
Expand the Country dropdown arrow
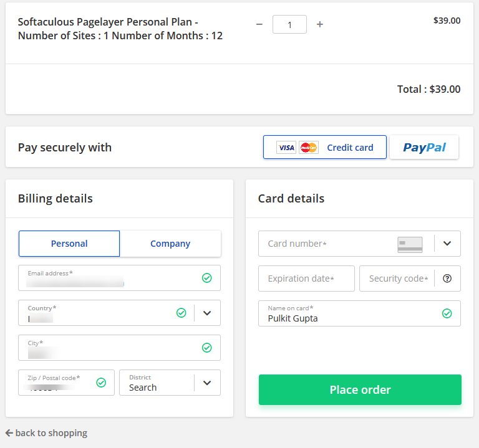point(208,313)
